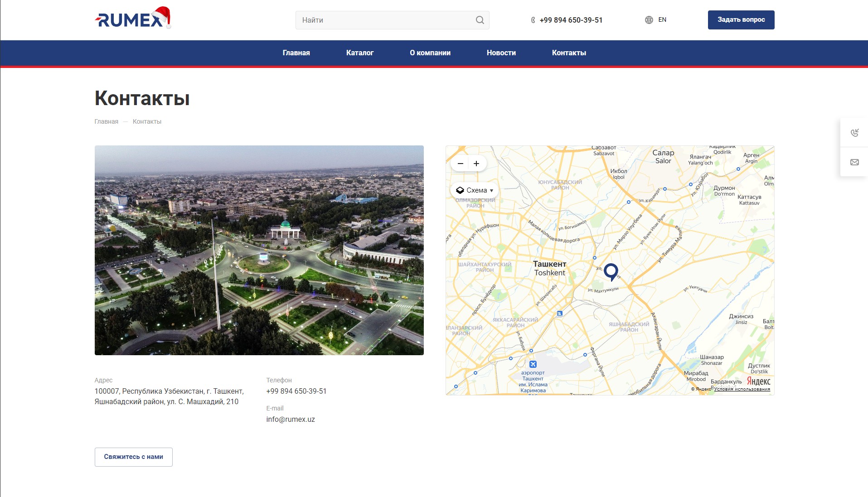
Task: Open the О компании menu item
Action: [430, 53]
